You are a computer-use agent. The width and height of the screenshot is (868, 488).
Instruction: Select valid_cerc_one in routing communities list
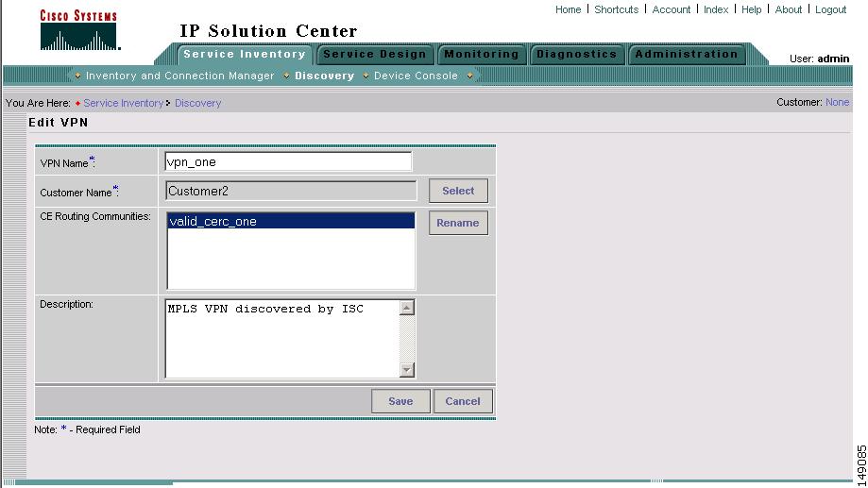point(291,221)
